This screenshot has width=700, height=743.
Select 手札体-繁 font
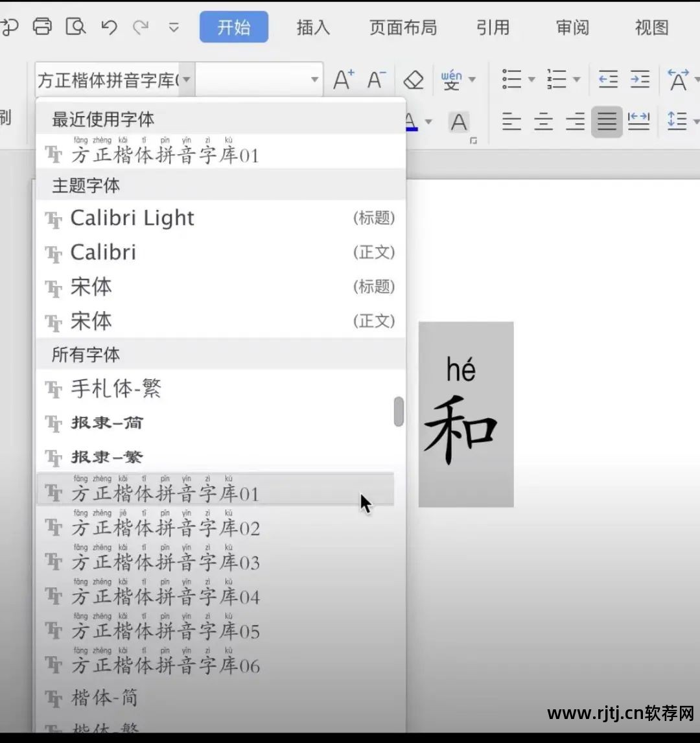215,388
